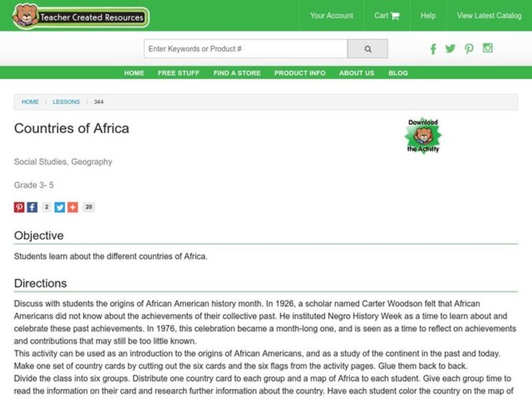Open the site's Pinterest page from the header
This screenshot has height=399, width=532.
[x=469, y=49]
